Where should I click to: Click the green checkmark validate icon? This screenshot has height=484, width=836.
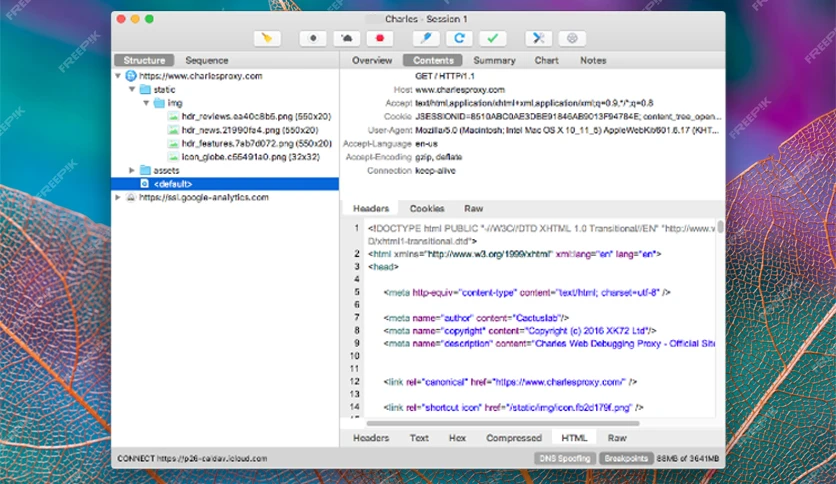pos(493,38)
